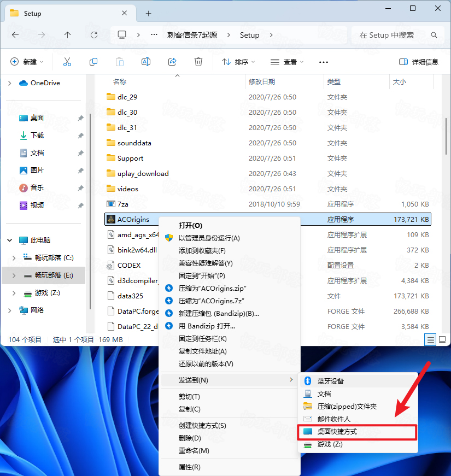Image resolution: width=451 pixels, height=476 pixels.
Task: Choose 以管理员身份运行(A)
Action: (x=230, y=238)
